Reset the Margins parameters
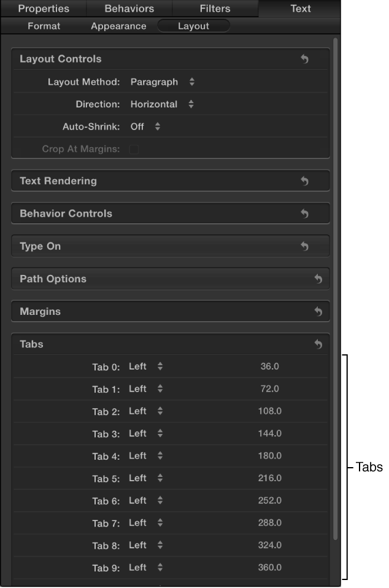The image size is (389, 588). [x=317, y=311]
